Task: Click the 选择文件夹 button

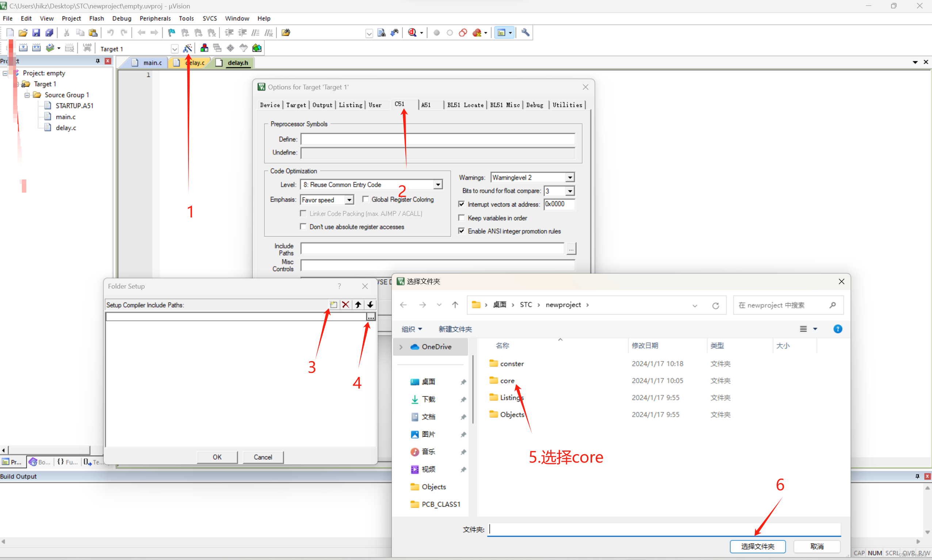Action: (x=757, y=546)
